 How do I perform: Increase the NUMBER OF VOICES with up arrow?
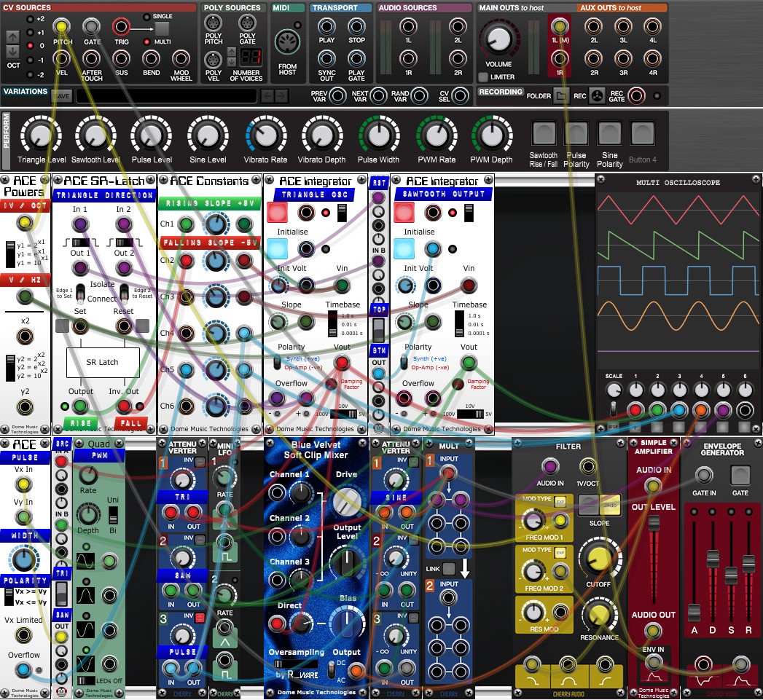click(232, 52)
